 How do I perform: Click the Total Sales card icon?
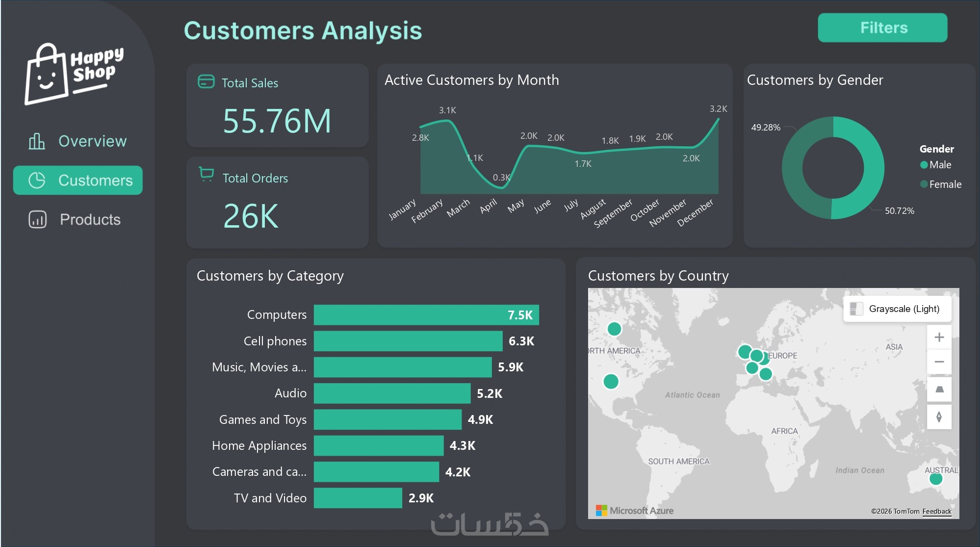point(206,81)
